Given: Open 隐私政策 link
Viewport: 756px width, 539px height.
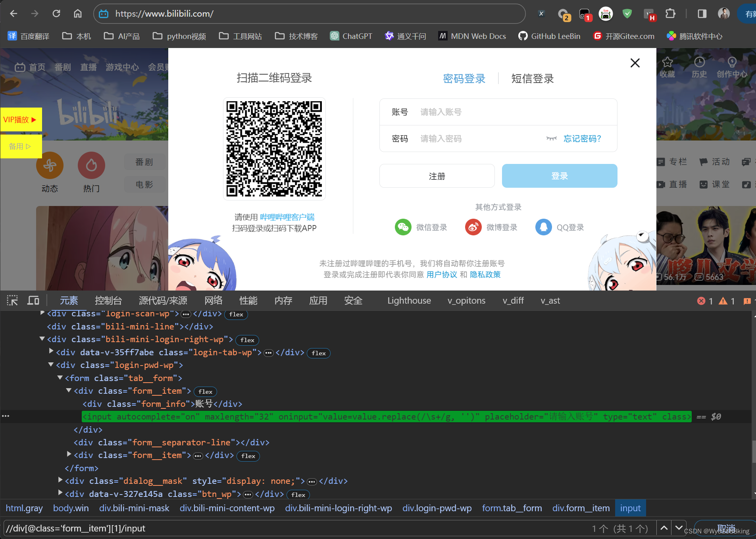Looking at the screenshot, I should (x=485, y=275).
